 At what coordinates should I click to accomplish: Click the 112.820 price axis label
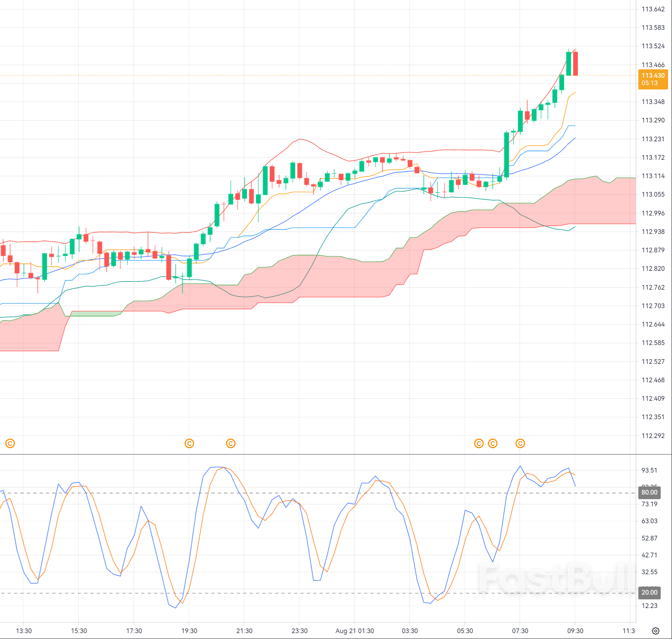(653, 268)
